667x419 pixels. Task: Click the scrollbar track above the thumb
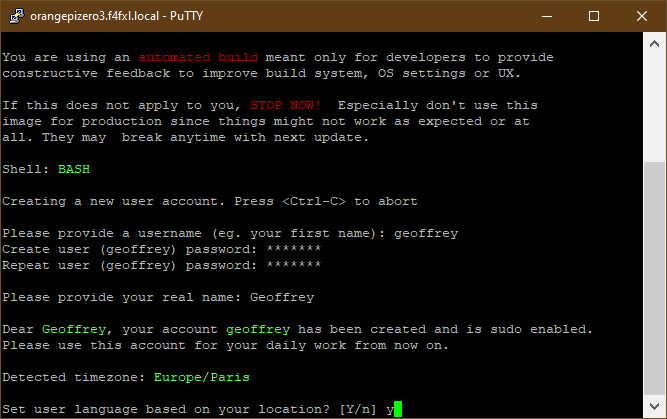point(654,108)
